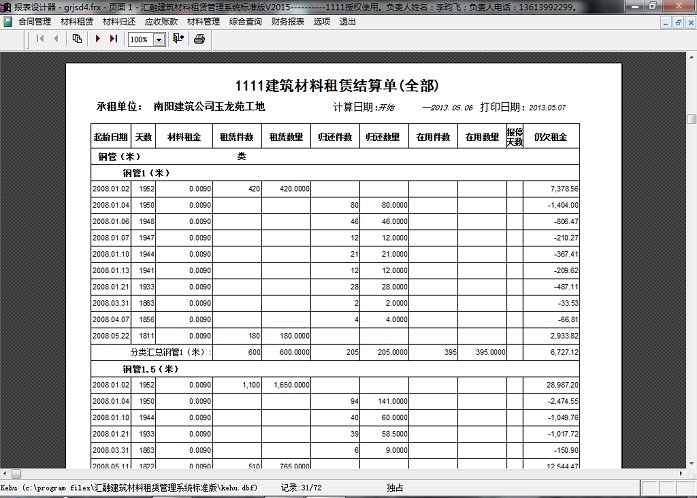The height and width of the screenshot is (498, 697).
Task: Click column header 材料租金
Action: tap(184, 137)
